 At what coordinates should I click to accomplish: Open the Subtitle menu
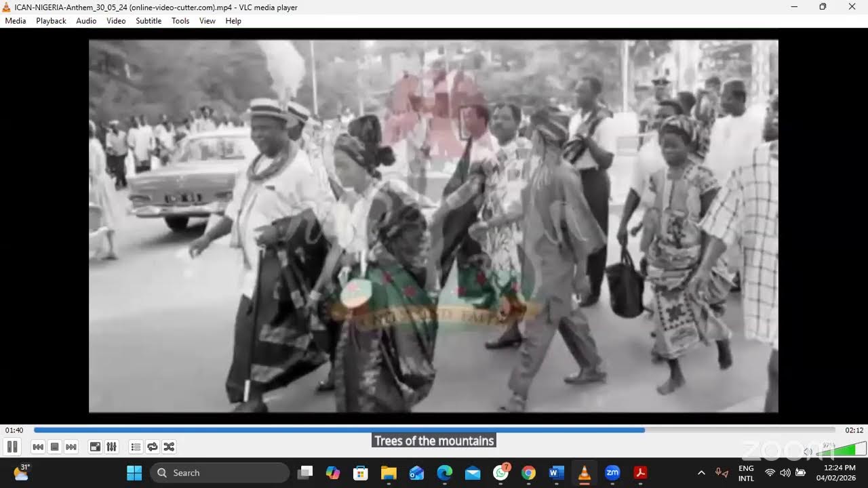click(x=149, y=21)
